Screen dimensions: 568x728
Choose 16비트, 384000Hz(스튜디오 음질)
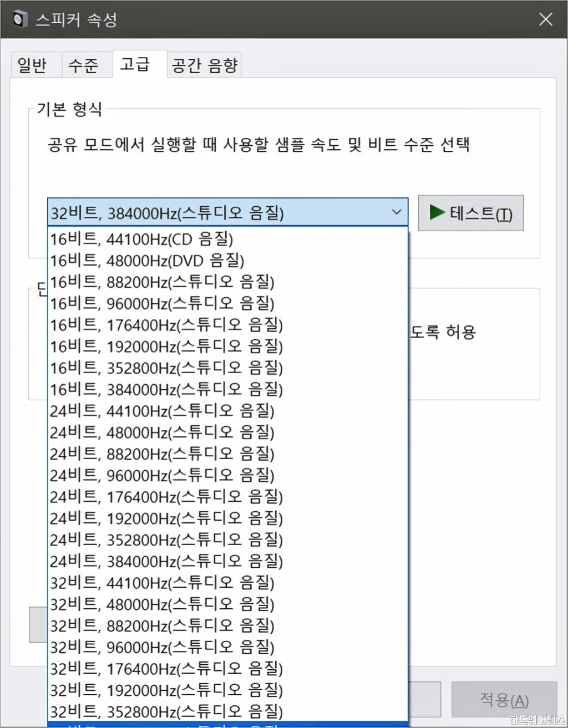(x=228, y=389)
